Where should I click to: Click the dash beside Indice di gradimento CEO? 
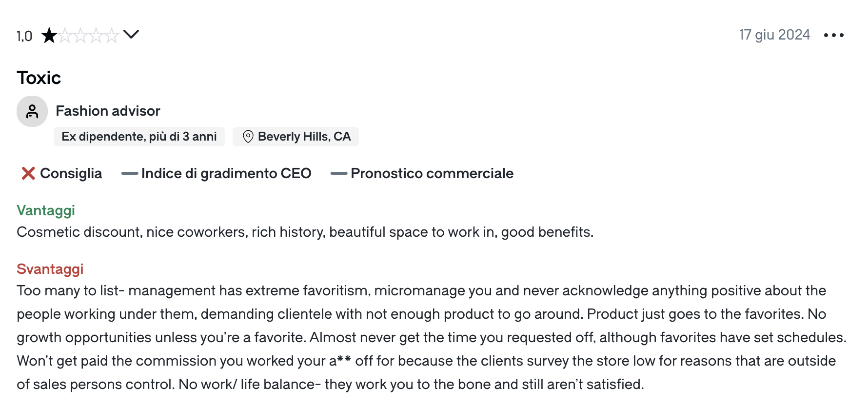pyautogui.click(x=129, y=173)
